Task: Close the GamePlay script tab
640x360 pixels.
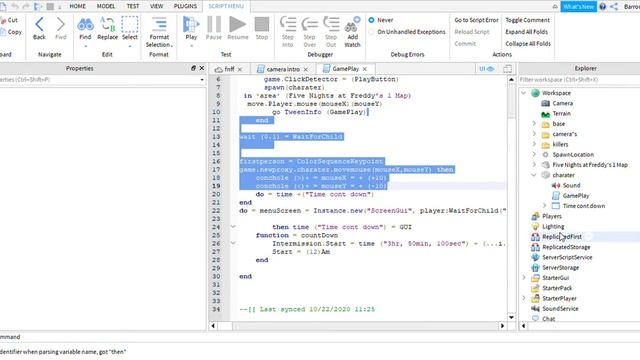Action: coord(365,69)
